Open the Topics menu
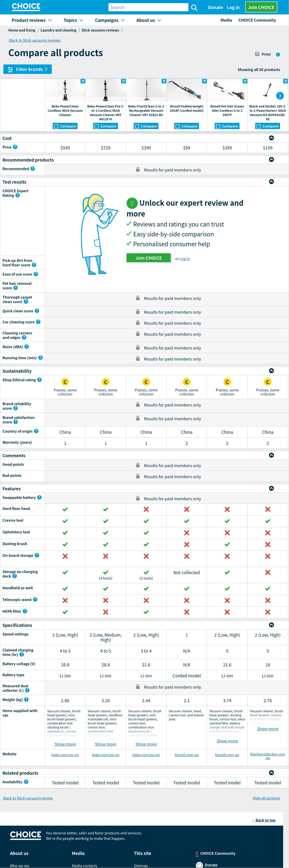The image size is (289, 868). coord(73,20)
